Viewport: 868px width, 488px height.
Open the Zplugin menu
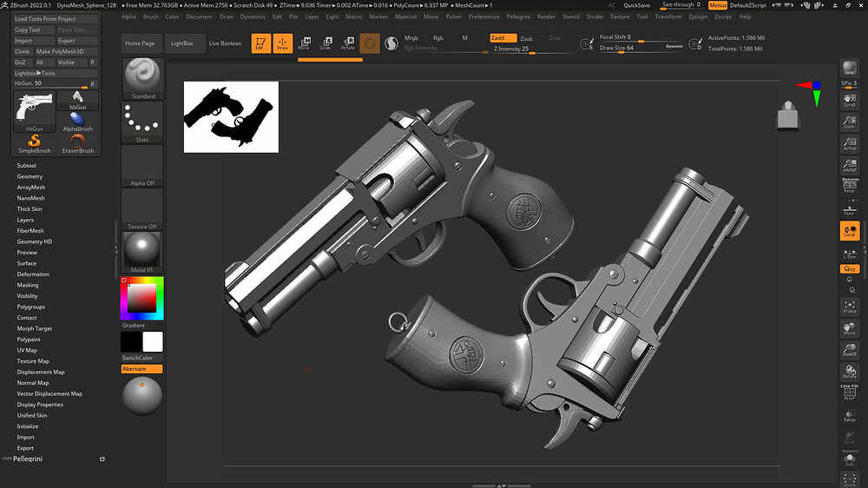pyautogui.click(x=698, y=16)
